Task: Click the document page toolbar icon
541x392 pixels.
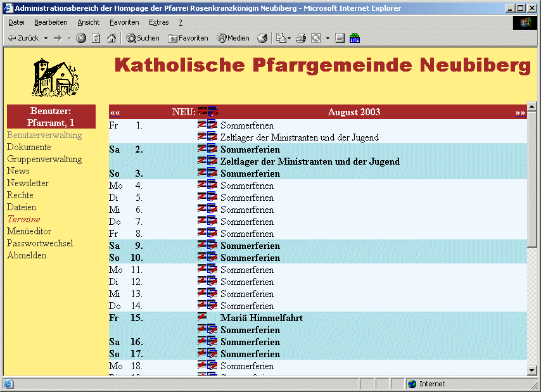Action: coord(340,38)
